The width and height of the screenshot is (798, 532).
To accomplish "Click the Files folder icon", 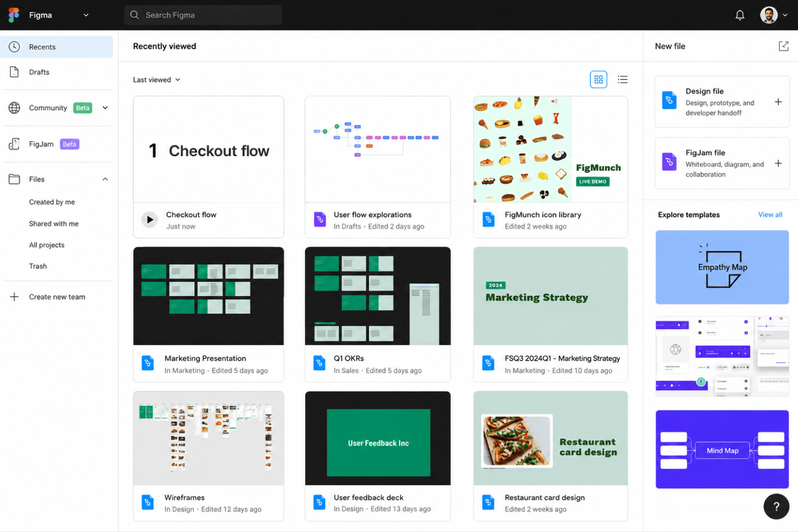I will coord(15,179).
